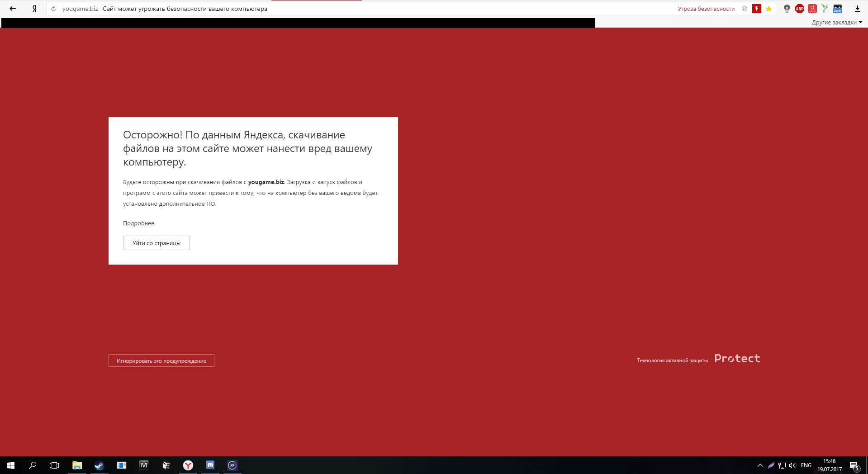Open the lightbulb extension icon

click(787, 9)
